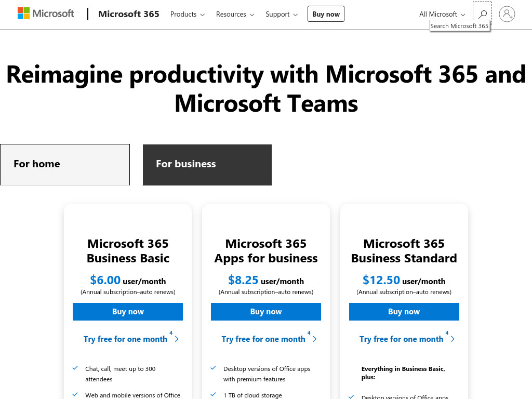532x399 pixels.
Task: Click Buy now in the header
Action: pyautogui.click(x=326, y=14)
